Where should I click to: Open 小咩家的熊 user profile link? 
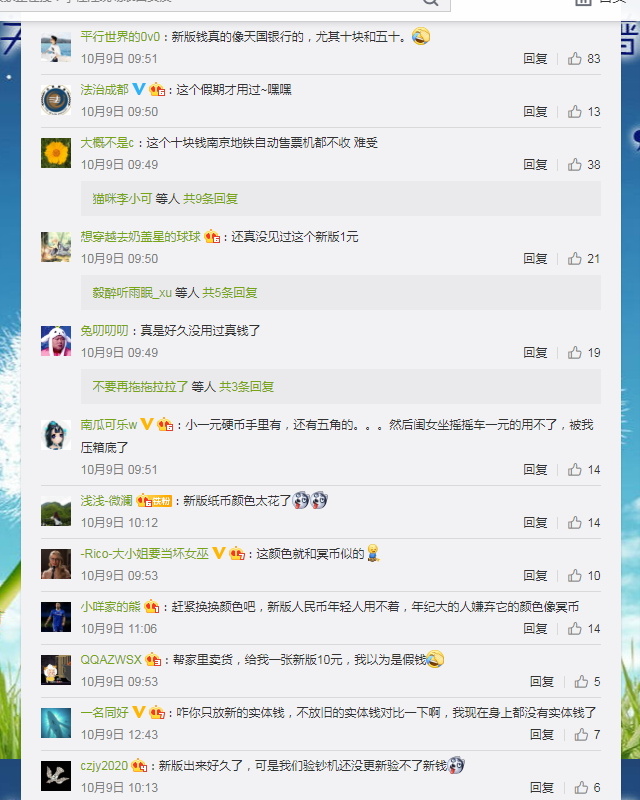pyautogui.click(x=110, y=607)
